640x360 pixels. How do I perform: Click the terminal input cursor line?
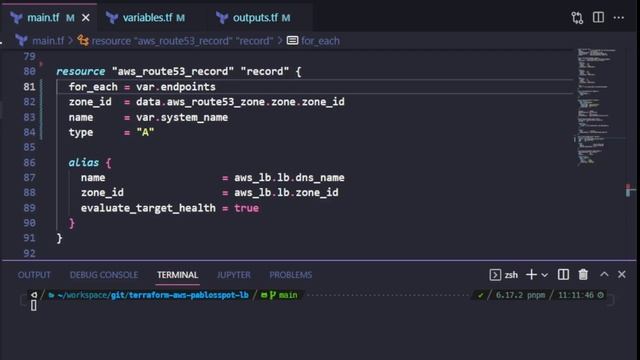click(x=33, y=305)
